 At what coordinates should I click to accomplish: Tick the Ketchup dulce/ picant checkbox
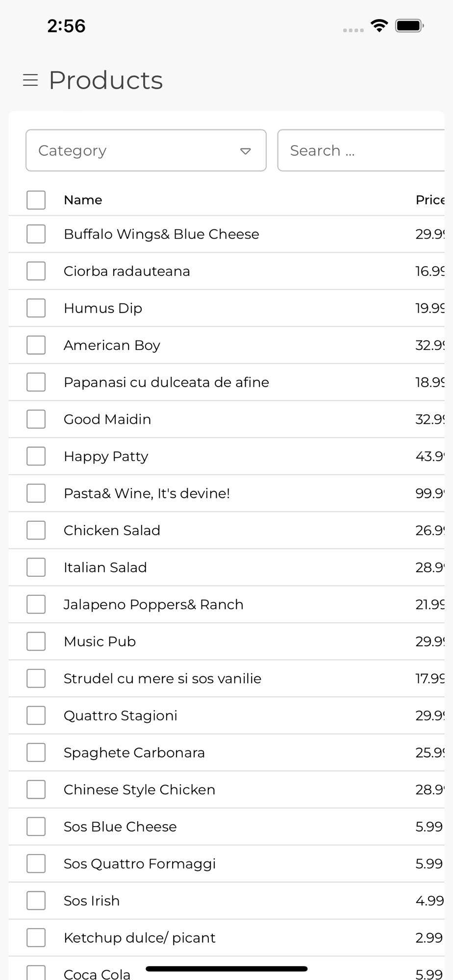(x=36, y=938)
